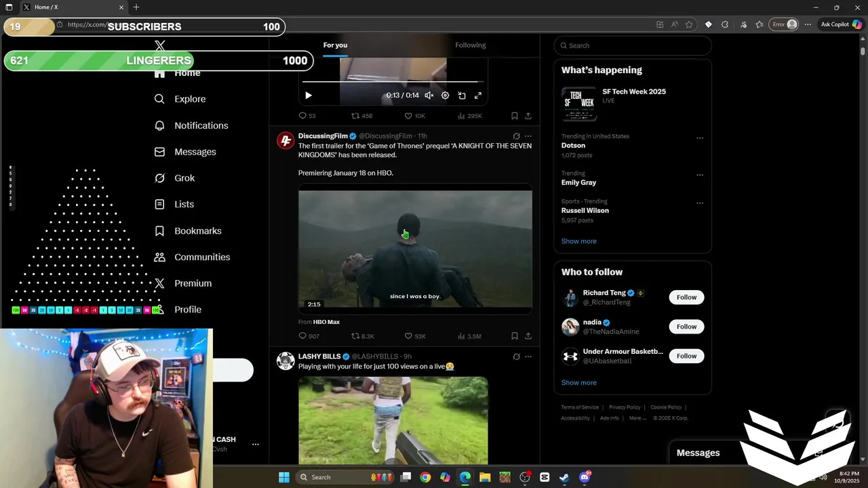
Task: Toggle picture-in-picture on top video
Action: 462,96
